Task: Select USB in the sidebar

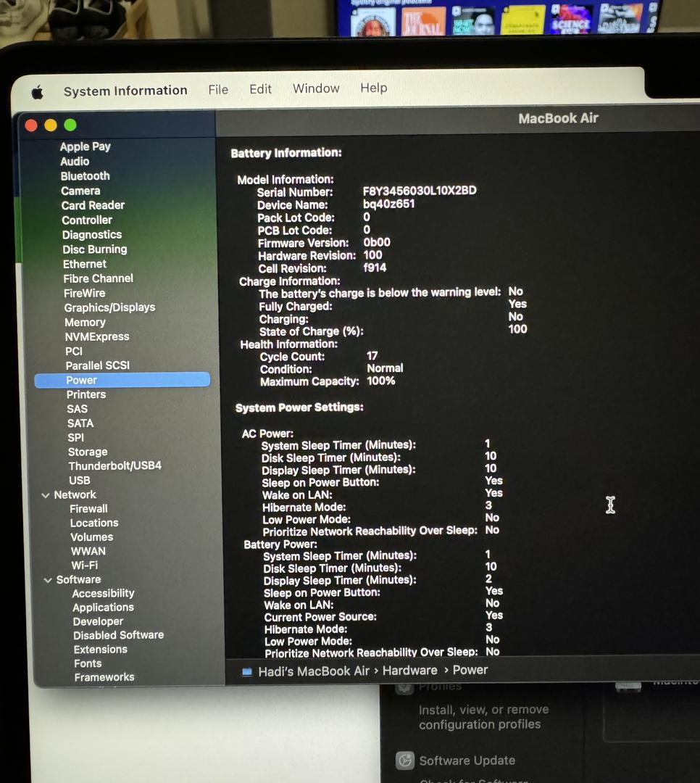Action: pos(80,481)
